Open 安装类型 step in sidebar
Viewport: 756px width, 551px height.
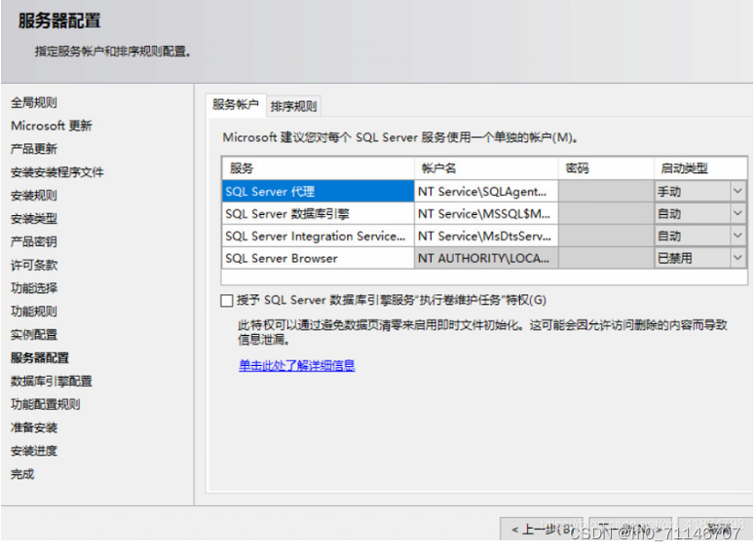[34, 219]
